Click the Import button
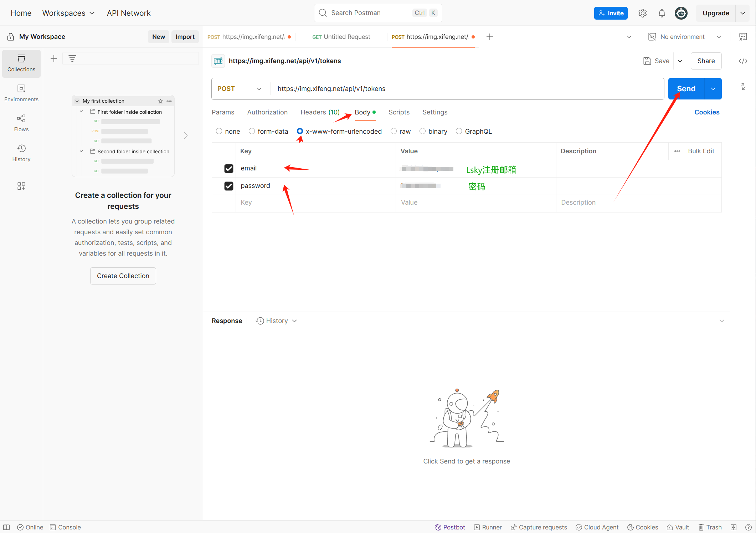Image resolution: width=756 pixels, height=533 pixels. coord(185,37)
